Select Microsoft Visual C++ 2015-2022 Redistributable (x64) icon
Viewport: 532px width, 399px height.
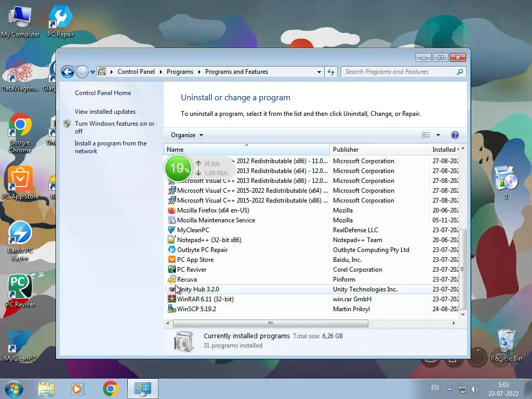(172, 190)
